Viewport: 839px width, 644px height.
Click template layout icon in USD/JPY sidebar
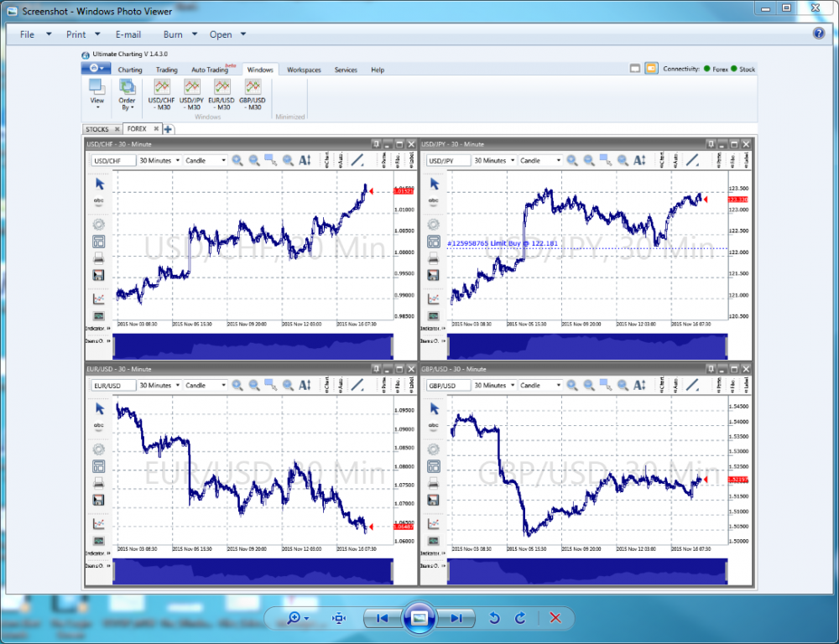[434, 241]
